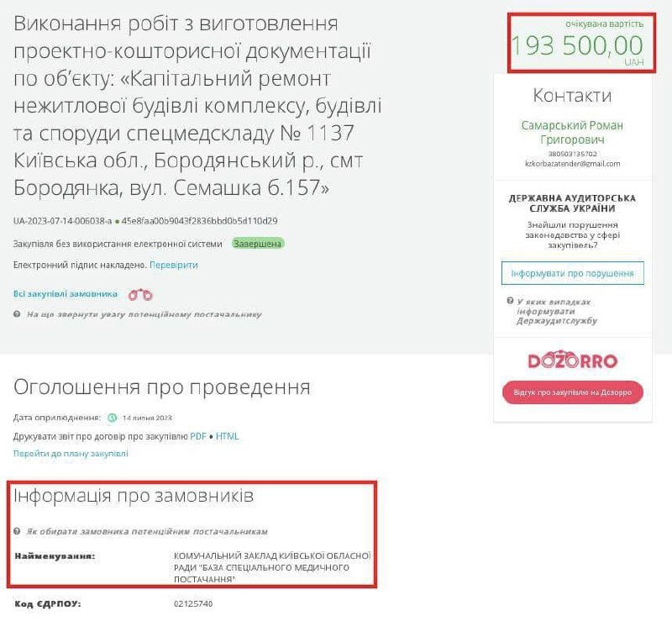Open 'Всі закупівлі замовника' link

tap(66, 294)
